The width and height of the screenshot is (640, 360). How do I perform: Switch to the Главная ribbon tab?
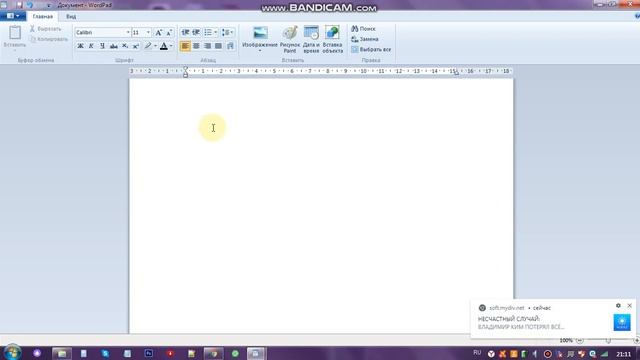click(42, 16)
